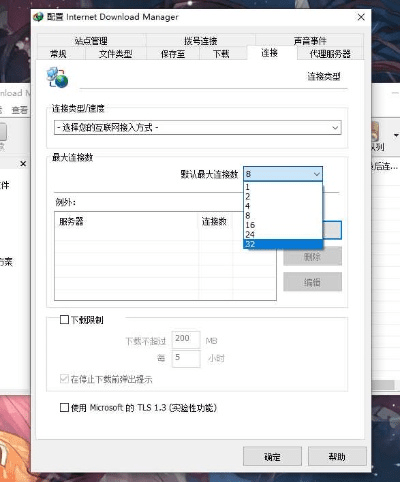Expand the internet connection type dropdown

pos(198,128)
